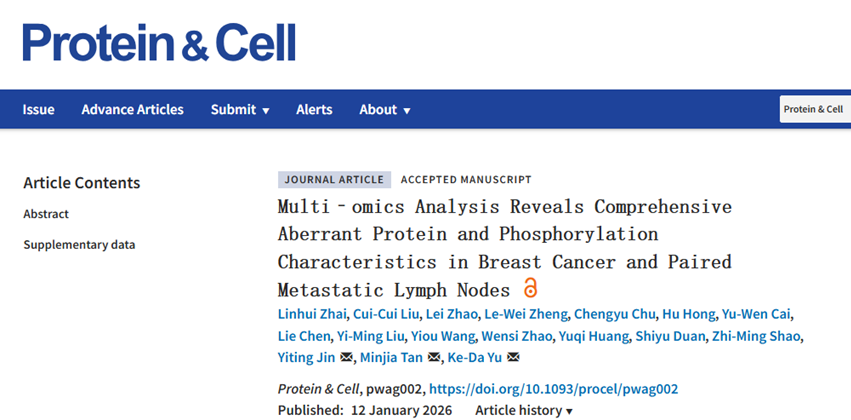Go to Advance Articles
The image size is (851, 420).
(x=133, y=110)
